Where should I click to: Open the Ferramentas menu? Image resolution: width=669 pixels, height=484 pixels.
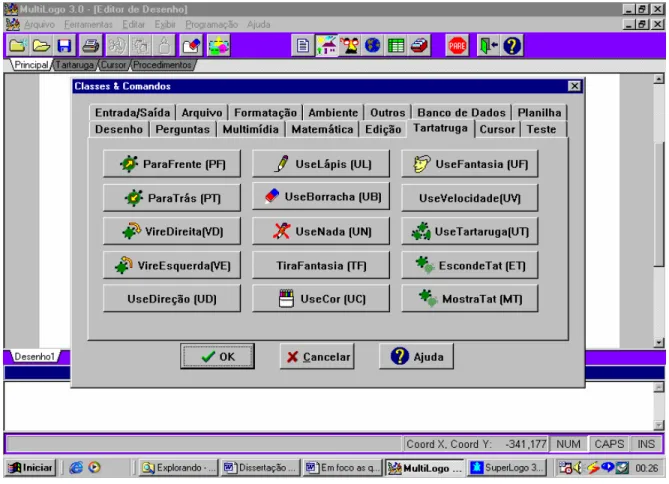(x=88, y=24)
